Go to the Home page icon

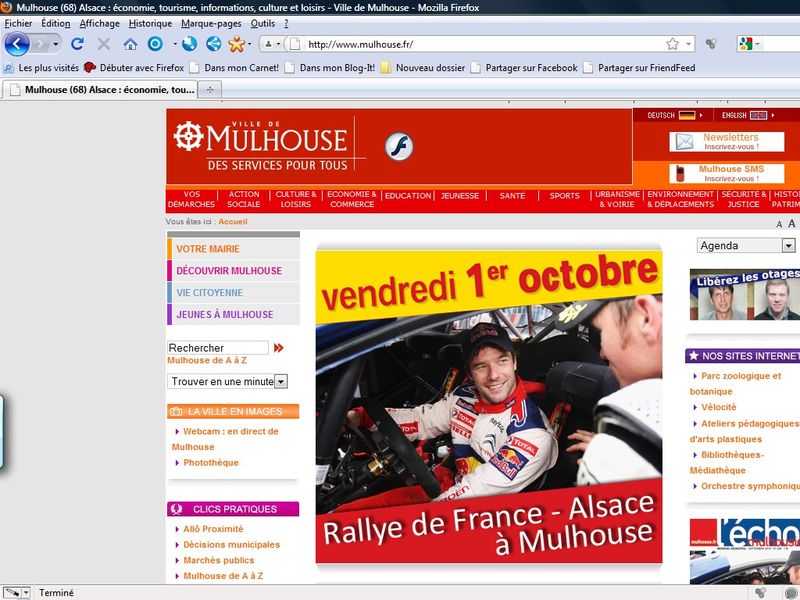pyautogui.click(x=130, y=44)
